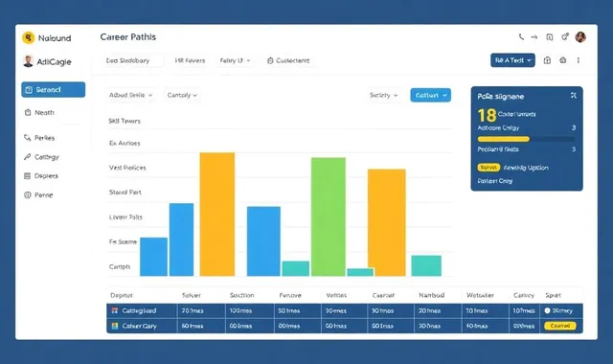Open the three-dot vertical menu
The image size is (613, 364).
pos(579,60)
